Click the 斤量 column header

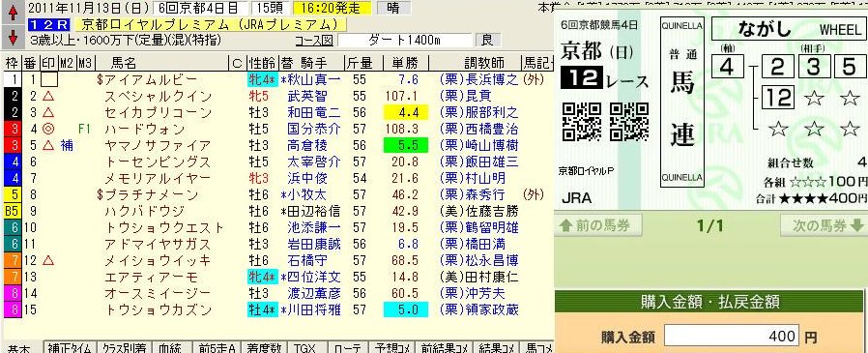pos(360,63)
